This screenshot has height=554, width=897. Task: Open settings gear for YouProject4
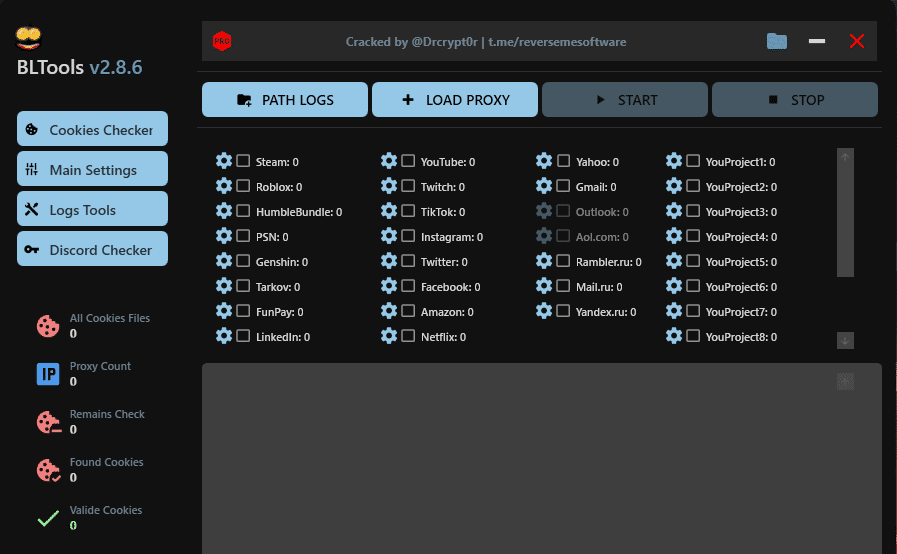(674, 236)
